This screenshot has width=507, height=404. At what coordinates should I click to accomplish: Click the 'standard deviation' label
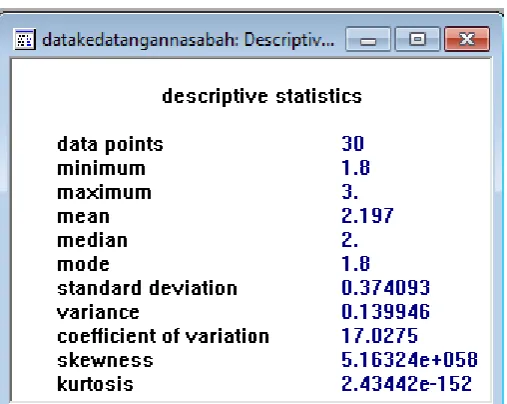click(147, 288)
